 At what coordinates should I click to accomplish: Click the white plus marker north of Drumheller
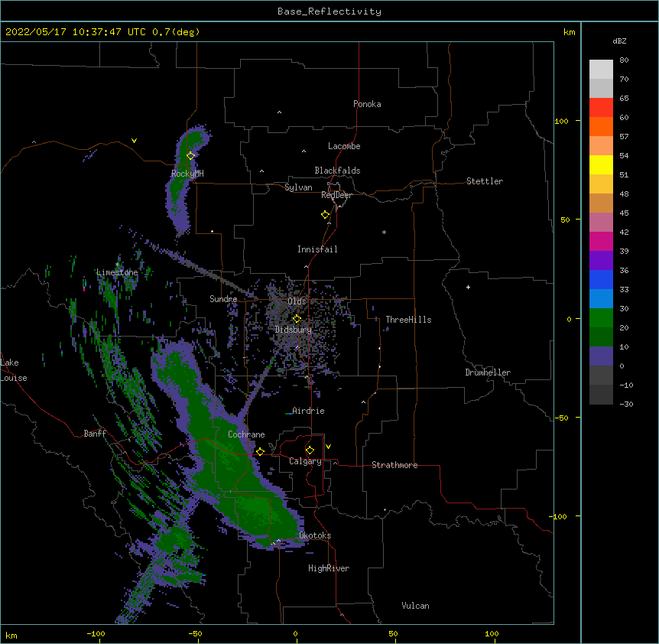[x=468, y=287]
